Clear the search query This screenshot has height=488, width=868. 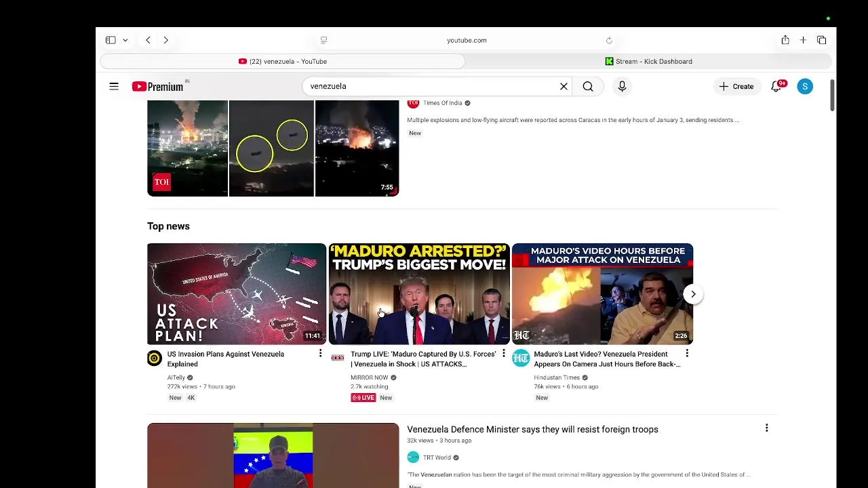(564, 86)
